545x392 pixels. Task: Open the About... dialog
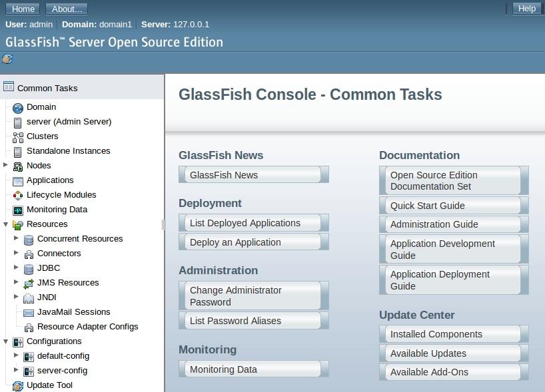pyautogui.click(x=67, y=9)
